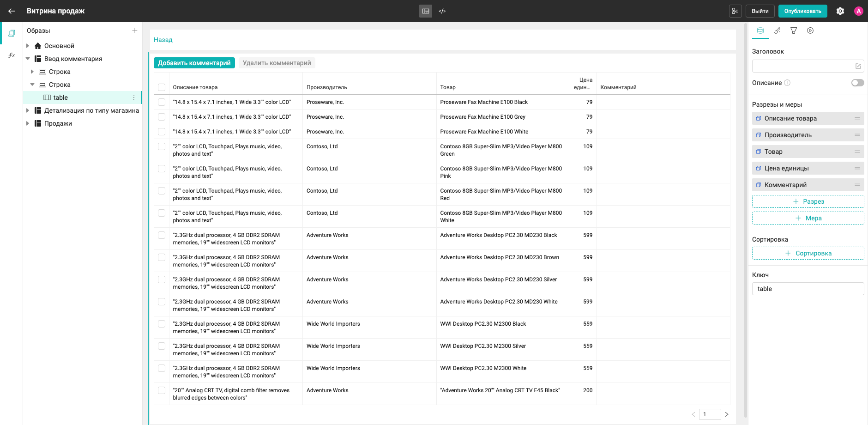Open the style brush tab in properties panel
868x425 pixels.
click(777, 30)
